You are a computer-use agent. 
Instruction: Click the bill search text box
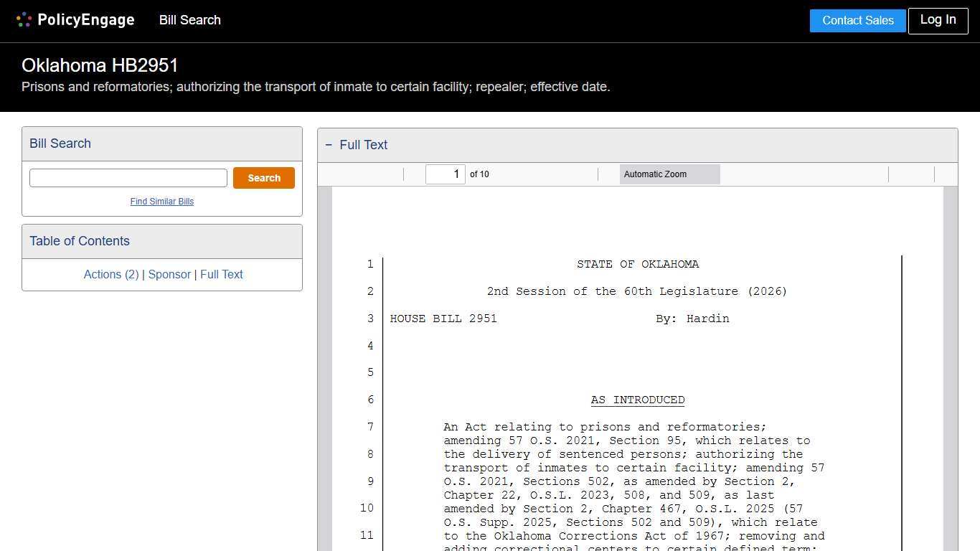pyautogui.click(x=128, y=177)
